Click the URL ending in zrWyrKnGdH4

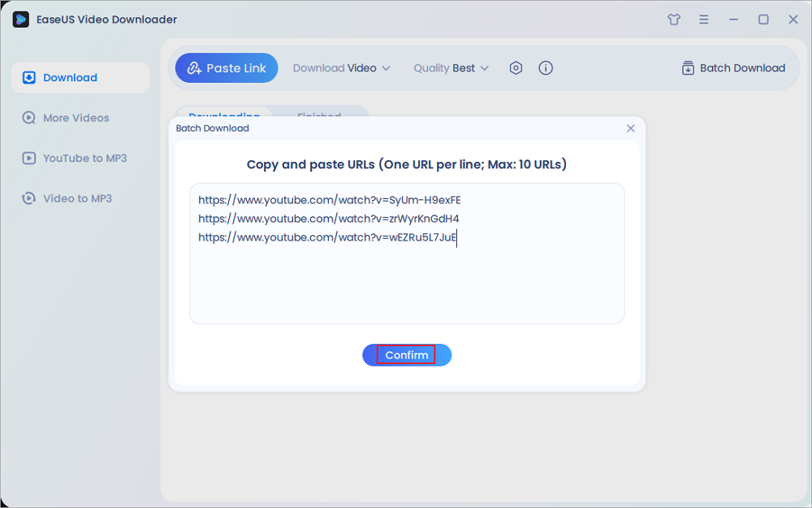pyautogui.click(x=329, y=219)
